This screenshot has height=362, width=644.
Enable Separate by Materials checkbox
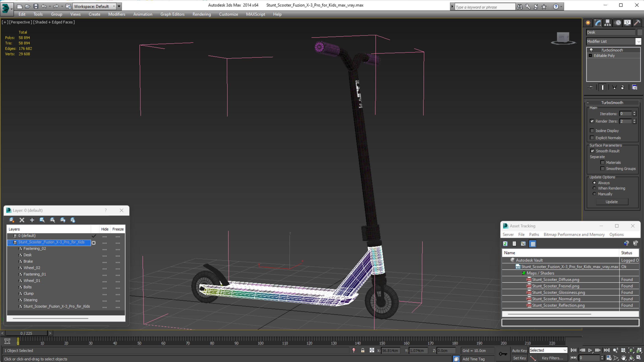tap(602, 162)
